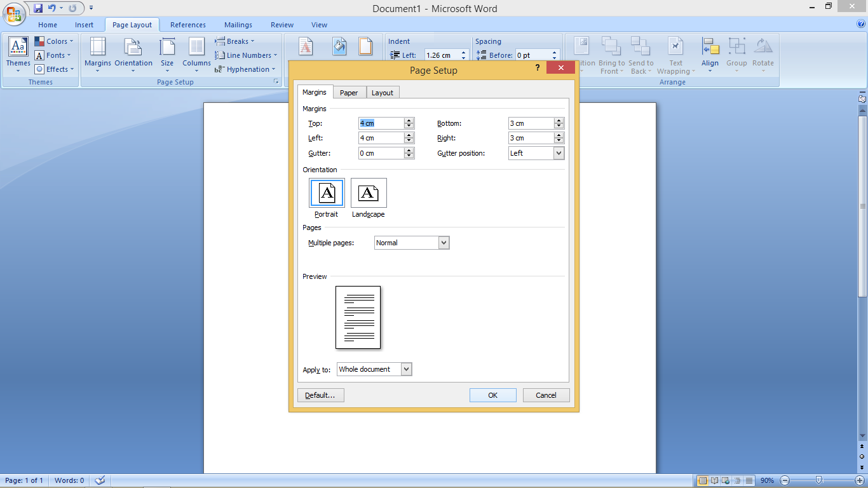This screenshot has width=868, height=488.
Task: Click the Group objects icon
Action: click(x=736, y=55)
